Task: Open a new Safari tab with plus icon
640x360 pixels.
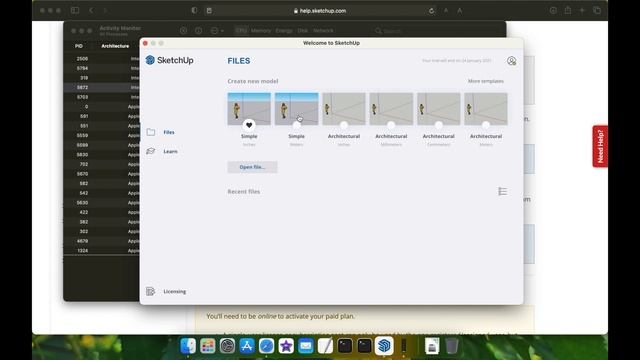Action: point(582,11)
